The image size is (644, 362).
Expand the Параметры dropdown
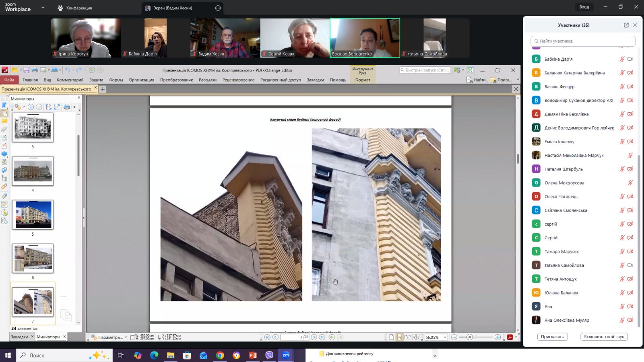pos(126,337)
